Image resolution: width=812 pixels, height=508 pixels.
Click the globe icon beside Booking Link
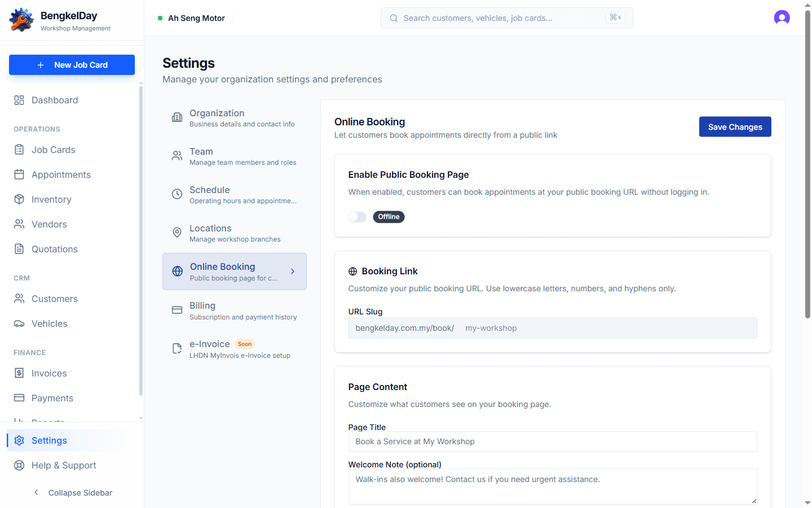tap(353, 271)
